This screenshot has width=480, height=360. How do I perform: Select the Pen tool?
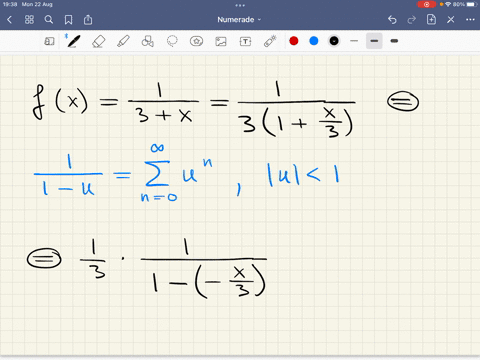73,41
